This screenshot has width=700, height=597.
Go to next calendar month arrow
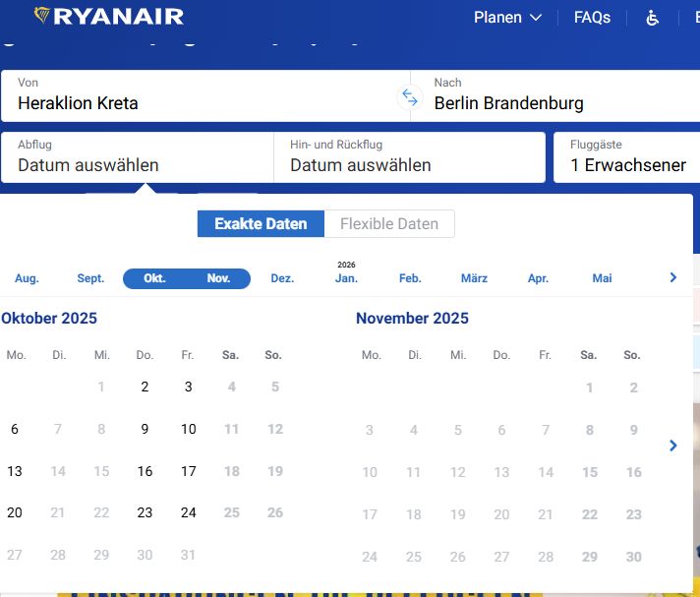tap(672, 446)
